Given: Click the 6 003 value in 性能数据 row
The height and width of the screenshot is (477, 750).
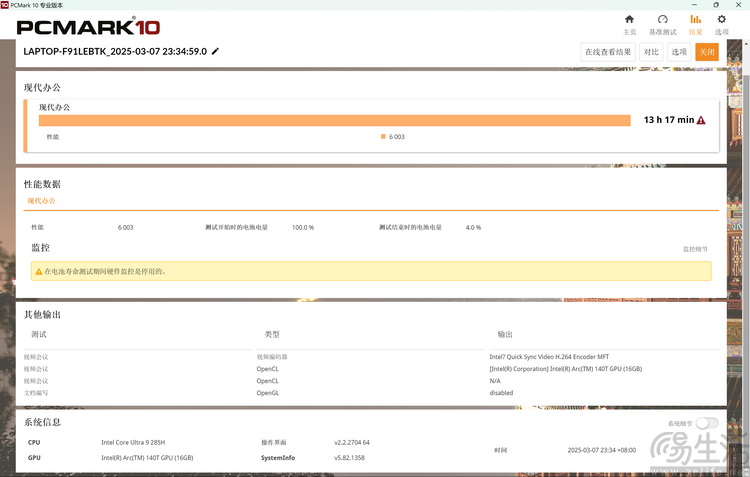Looking at the screenshot, I should [x=125, y=227].
